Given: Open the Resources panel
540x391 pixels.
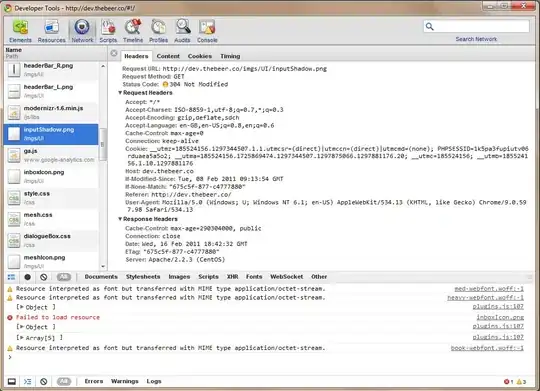Looking at the screenshot, I should [51, 31].
